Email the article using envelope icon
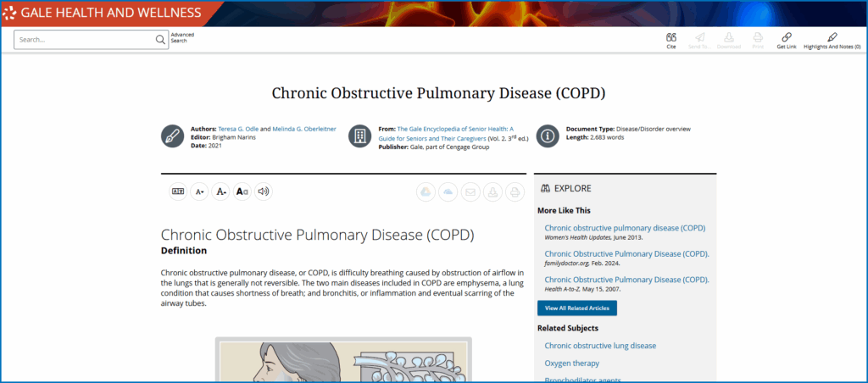This screenshot has width=868, height=383. tap(470, 192)
